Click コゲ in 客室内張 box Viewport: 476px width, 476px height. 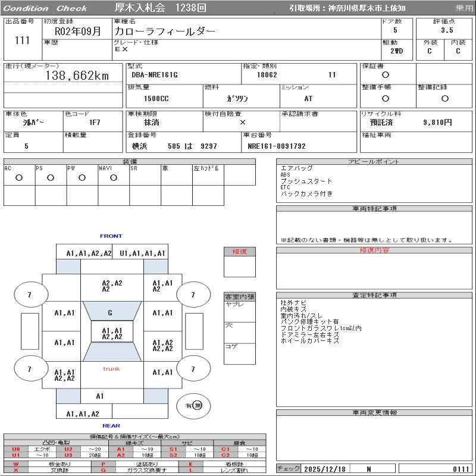click(231, 346)
